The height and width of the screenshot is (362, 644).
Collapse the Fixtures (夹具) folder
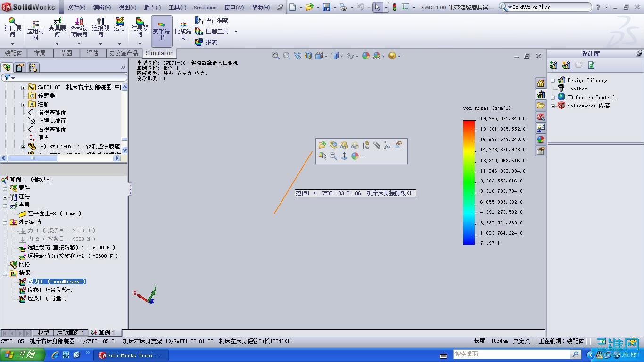pos(5,205)
